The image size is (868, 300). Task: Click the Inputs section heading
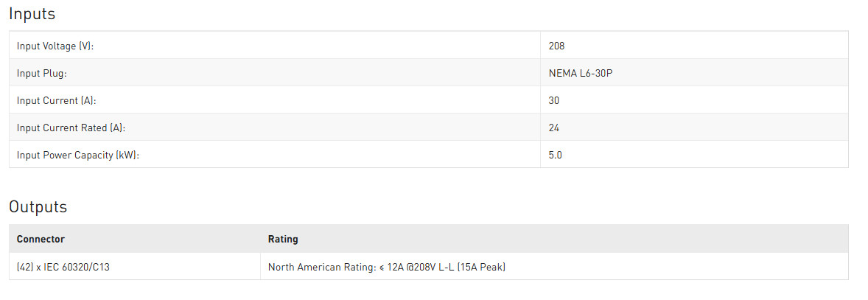pyautogui.click(x=32, y=14)
